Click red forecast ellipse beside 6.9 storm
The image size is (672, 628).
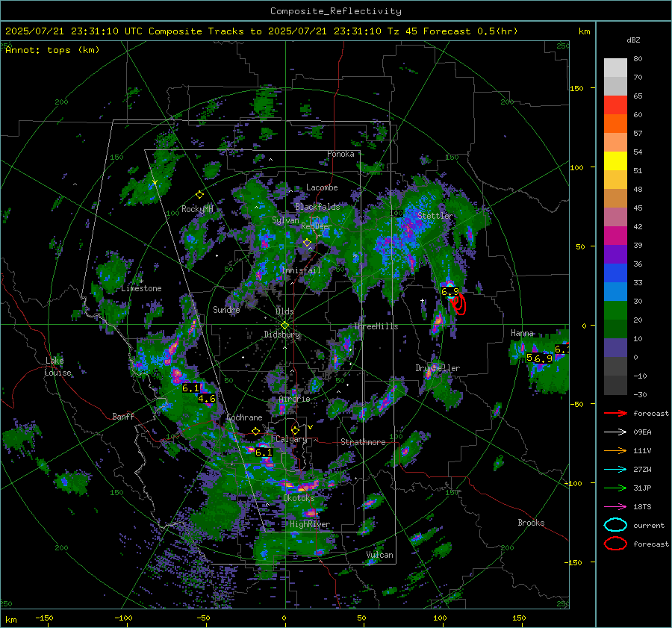coord(459,304)
